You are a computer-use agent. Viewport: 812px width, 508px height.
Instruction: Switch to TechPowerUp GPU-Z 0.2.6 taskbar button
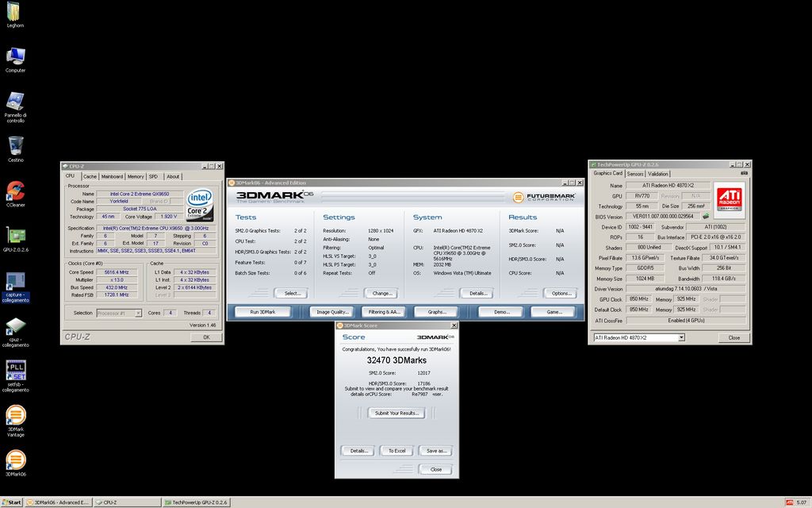197,502
